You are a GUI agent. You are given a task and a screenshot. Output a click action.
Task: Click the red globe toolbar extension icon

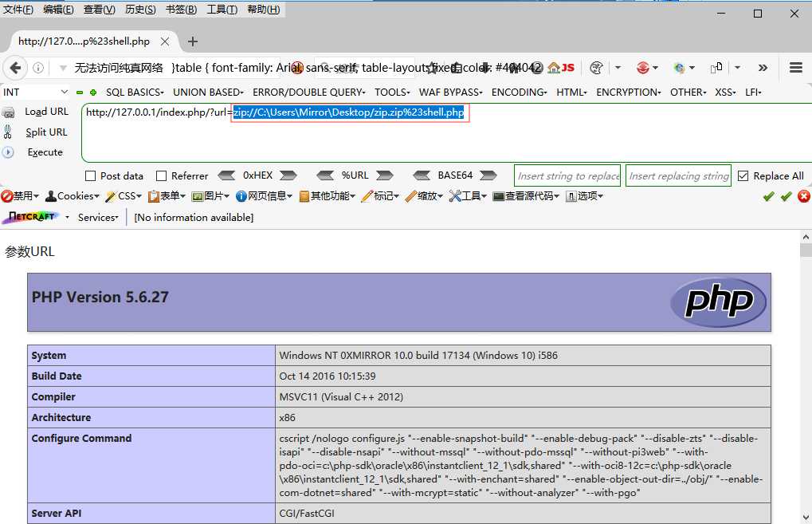click(x=642, y=68)
